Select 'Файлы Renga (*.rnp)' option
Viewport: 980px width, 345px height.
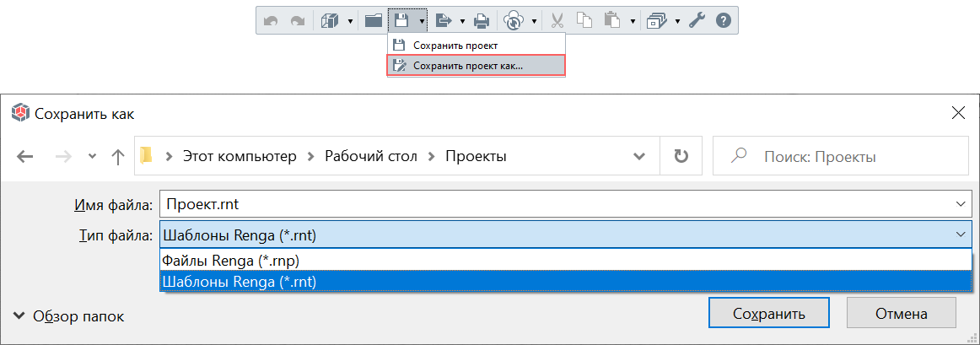point(566,260)
